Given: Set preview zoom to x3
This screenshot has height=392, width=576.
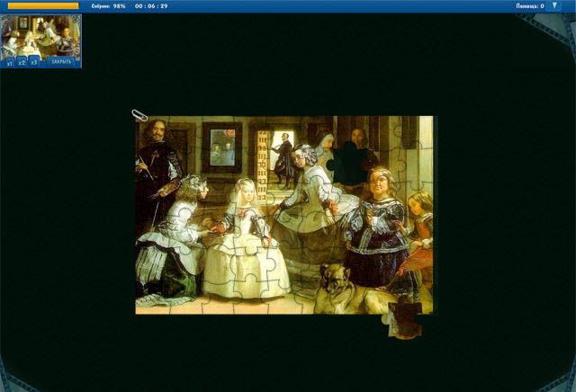Looking at the screenshot, I should click(34, 63).
